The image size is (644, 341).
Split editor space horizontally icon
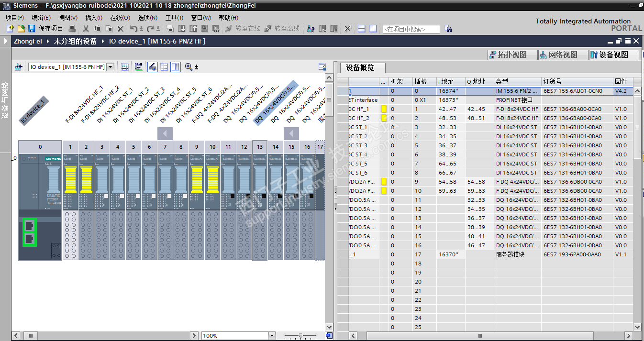click(x=362, y=29)
